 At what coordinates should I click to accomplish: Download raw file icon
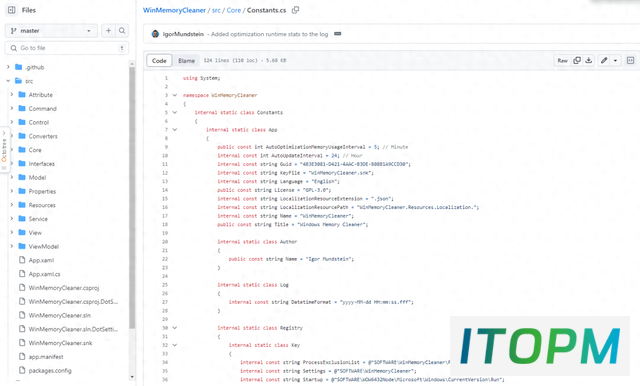tap(589, 60)
